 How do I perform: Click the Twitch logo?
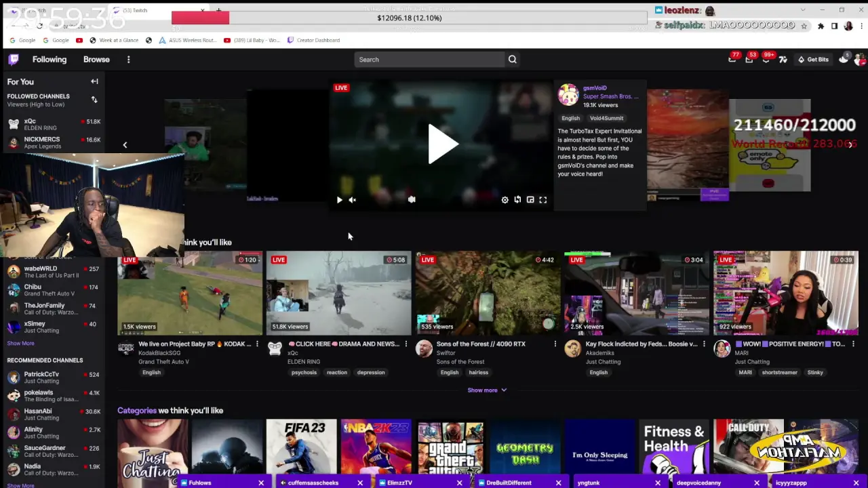14,60
